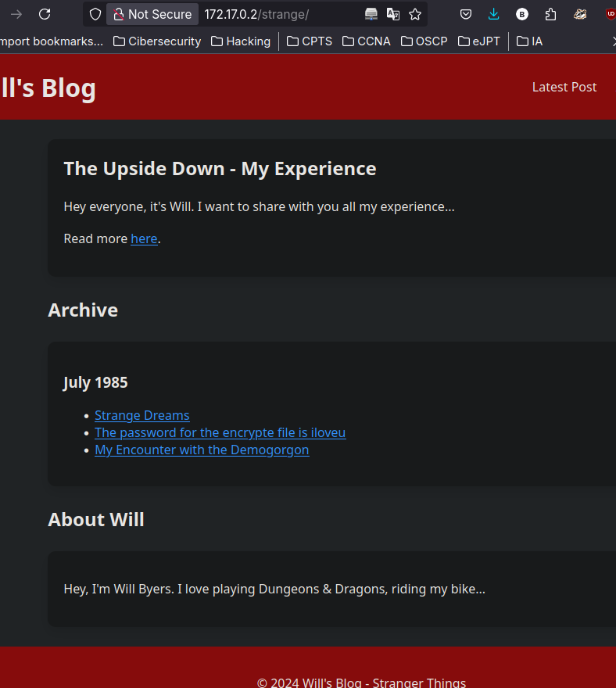
Task: Click the uBlock Origin extension icon
Action: (x=610, y=14)
